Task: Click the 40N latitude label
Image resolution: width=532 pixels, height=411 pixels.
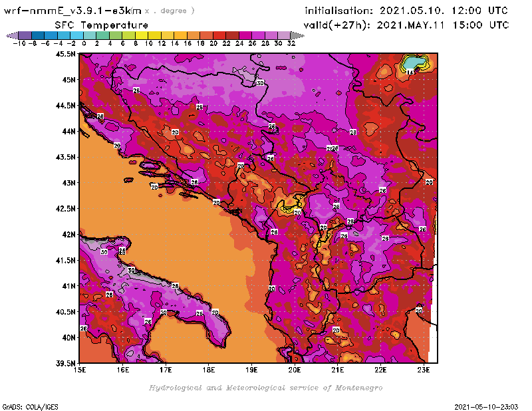Action: click(68, 338)
